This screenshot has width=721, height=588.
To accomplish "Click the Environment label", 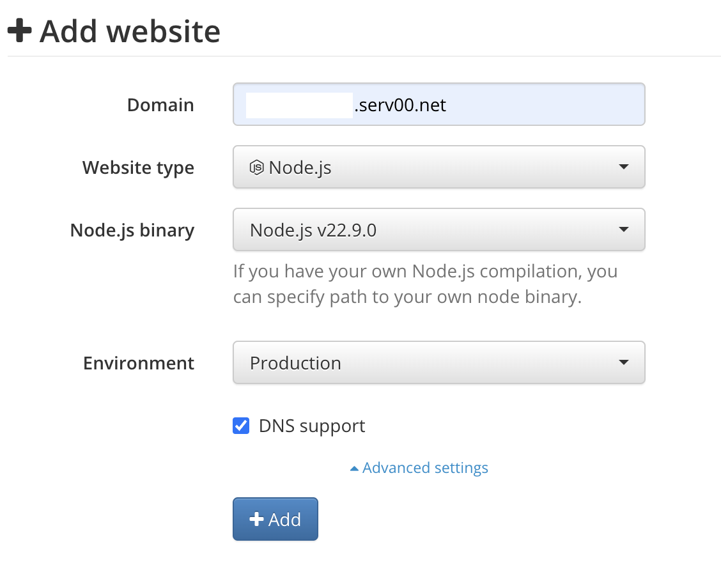I will pos(139,363).
